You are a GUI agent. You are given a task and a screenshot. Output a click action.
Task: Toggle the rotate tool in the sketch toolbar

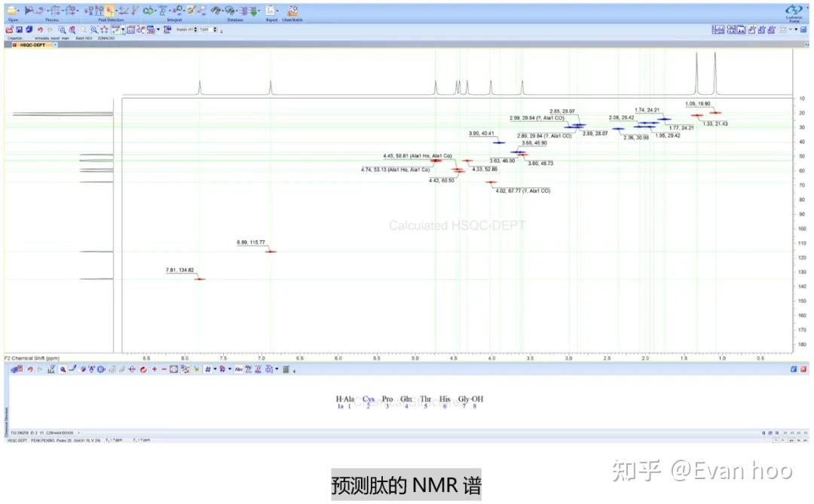pos(142,369)
